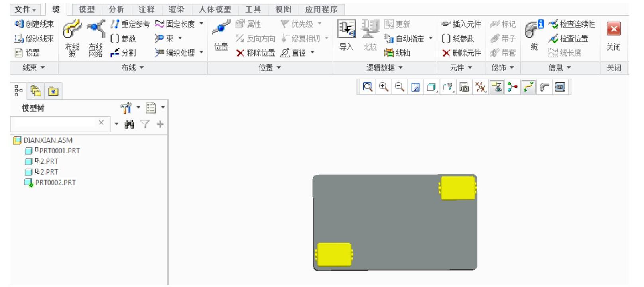
Task: Open routing Parameters (参数)
Action: pos(123,39)
